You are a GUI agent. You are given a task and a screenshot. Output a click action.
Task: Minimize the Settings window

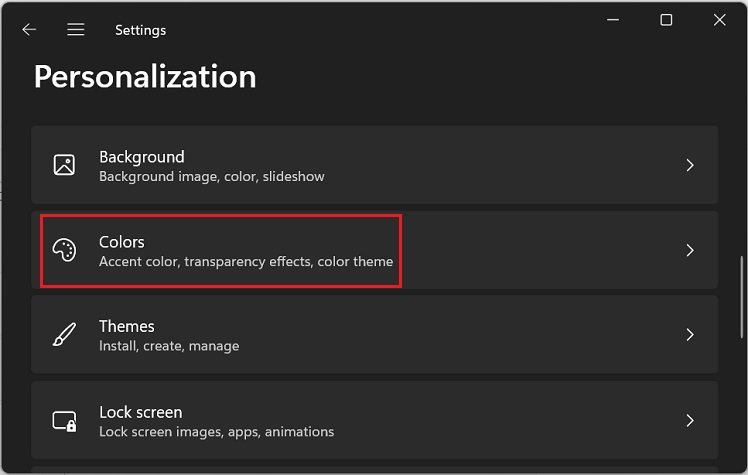pyautogui.click(x=612, y=20)
